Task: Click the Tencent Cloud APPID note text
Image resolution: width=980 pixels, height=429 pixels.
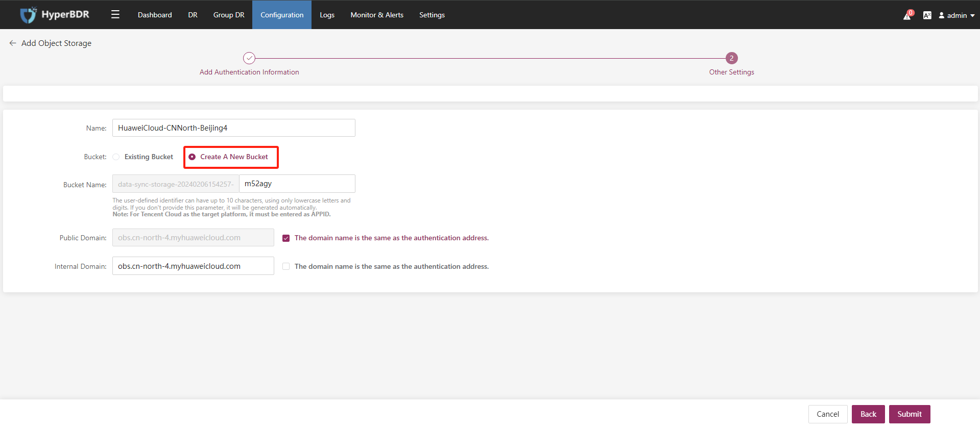Action: 222,214
